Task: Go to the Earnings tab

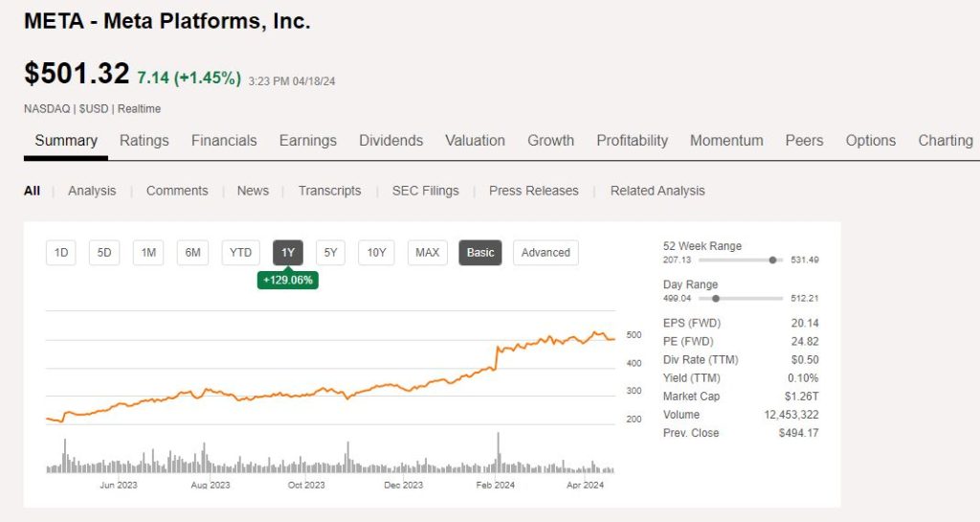Action: coord(307,141)
